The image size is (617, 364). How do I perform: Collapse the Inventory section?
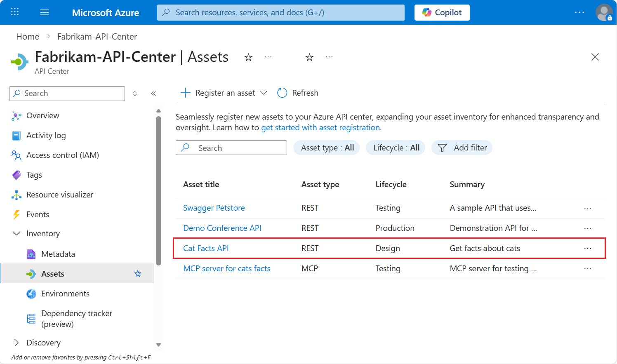pos(16,233)
